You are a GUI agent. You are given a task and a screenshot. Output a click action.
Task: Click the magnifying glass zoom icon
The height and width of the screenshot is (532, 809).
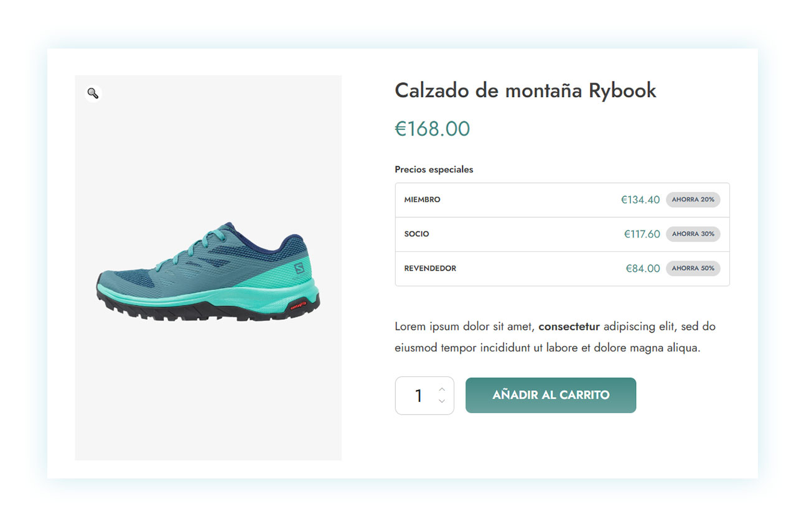(93, 93)
